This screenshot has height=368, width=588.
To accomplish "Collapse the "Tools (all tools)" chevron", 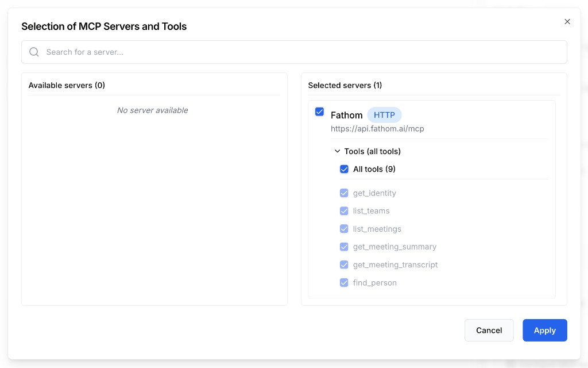I will 337,151.
